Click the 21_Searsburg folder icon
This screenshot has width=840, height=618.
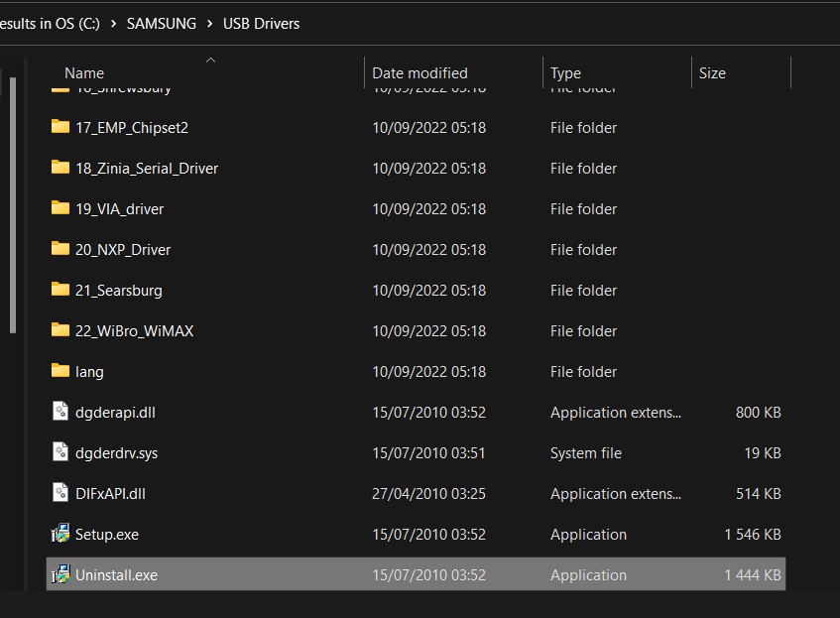(60, 290)
